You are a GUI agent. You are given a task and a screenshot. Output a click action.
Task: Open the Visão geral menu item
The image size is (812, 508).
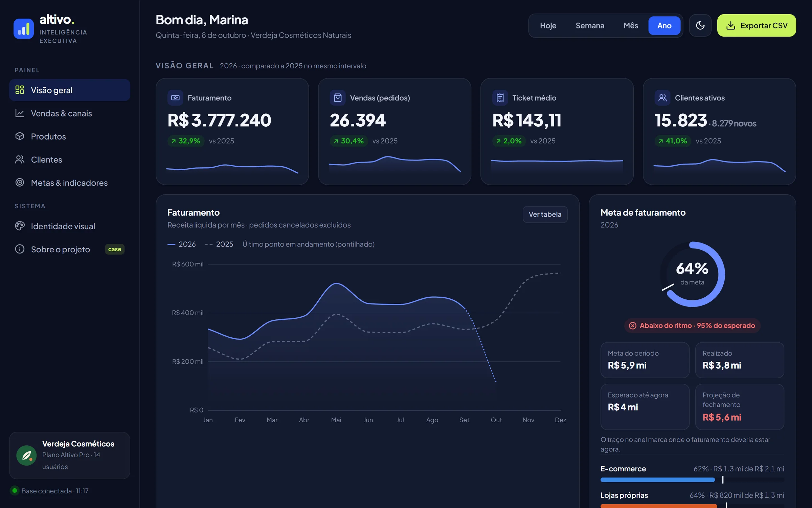pos(70,90)
